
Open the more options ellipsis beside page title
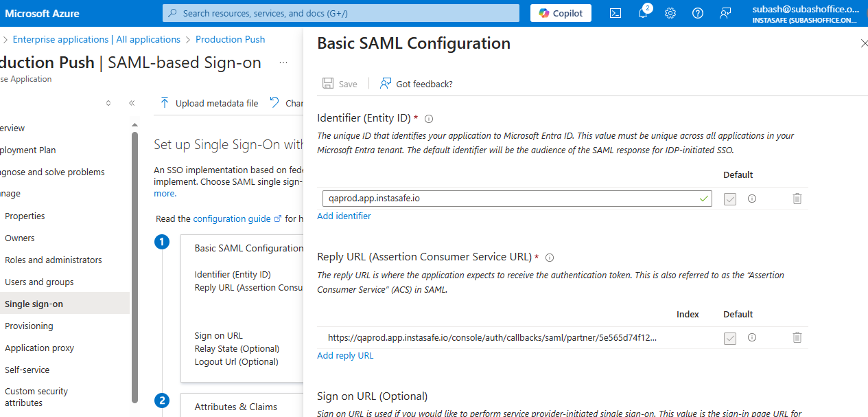pos(283,63)
